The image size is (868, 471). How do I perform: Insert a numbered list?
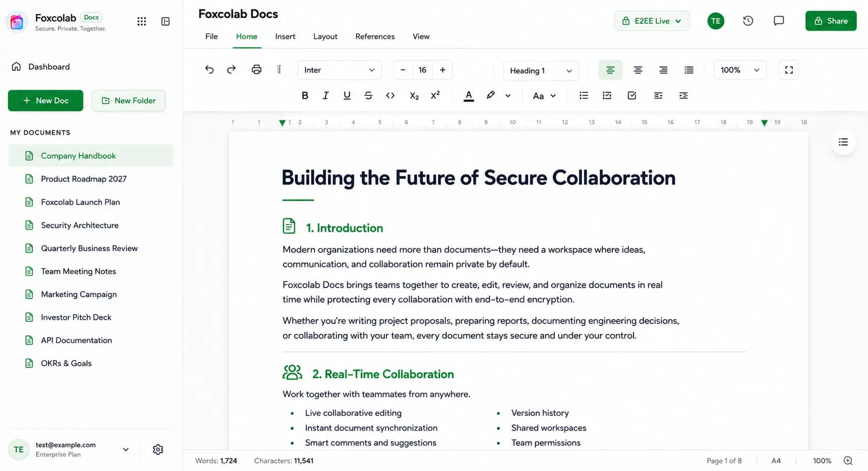607,96
